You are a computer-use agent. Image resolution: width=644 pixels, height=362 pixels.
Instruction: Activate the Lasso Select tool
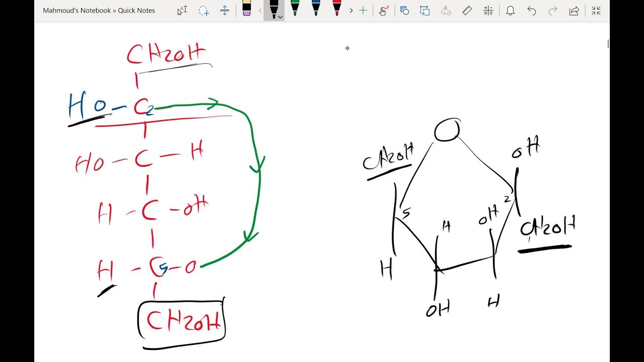pyautogui.click(x=203, y=10)
